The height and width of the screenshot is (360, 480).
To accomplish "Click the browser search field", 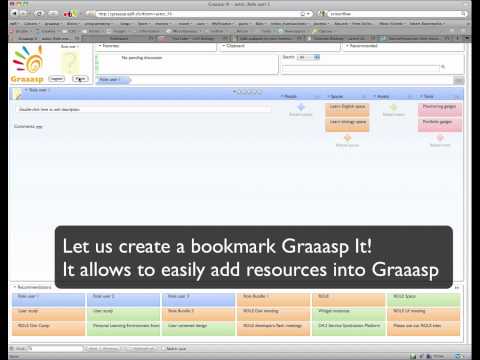I will tap(394, 14).
